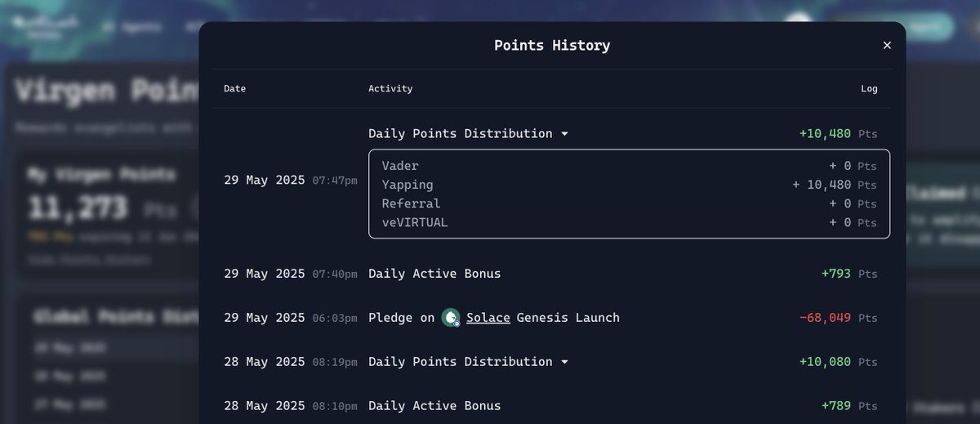
Task: Click the 28 May Daily Active Bonus entry
Action: (x=434, y=406)
